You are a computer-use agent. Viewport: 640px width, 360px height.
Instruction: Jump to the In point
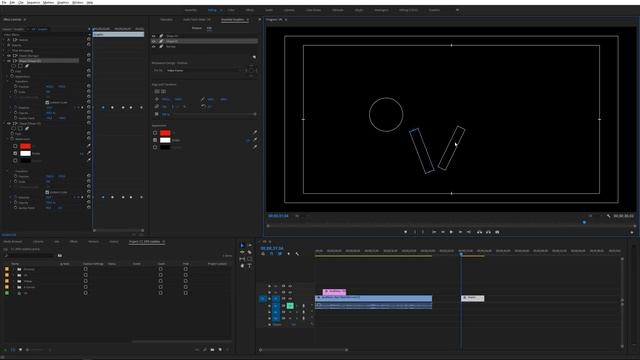pyautogui.click(x=434, y=232)
